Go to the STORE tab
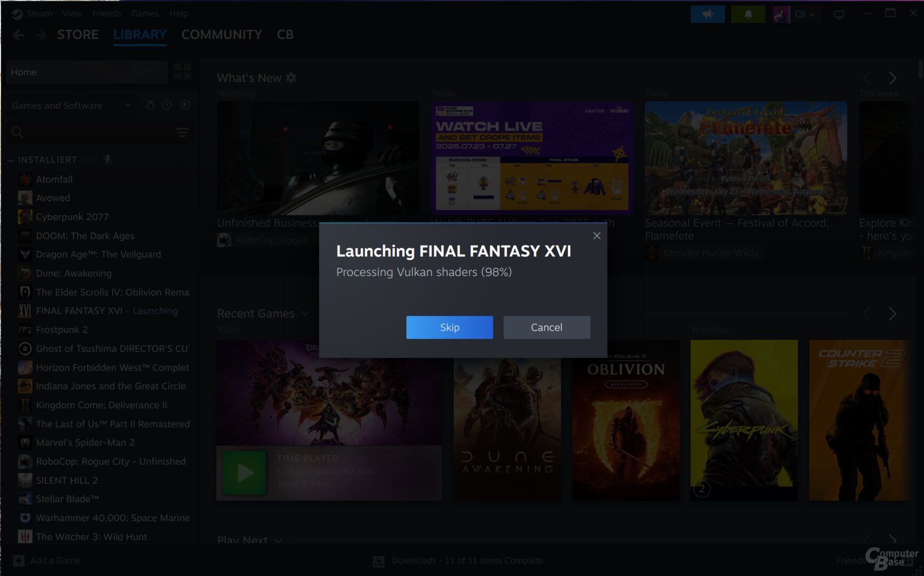 click(x=78, y=35)
